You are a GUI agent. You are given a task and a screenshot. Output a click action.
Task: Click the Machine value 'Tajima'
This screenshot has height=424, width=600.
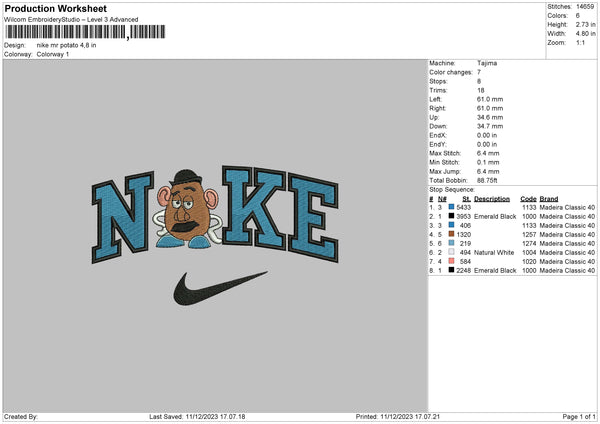(x=487, y=63)
